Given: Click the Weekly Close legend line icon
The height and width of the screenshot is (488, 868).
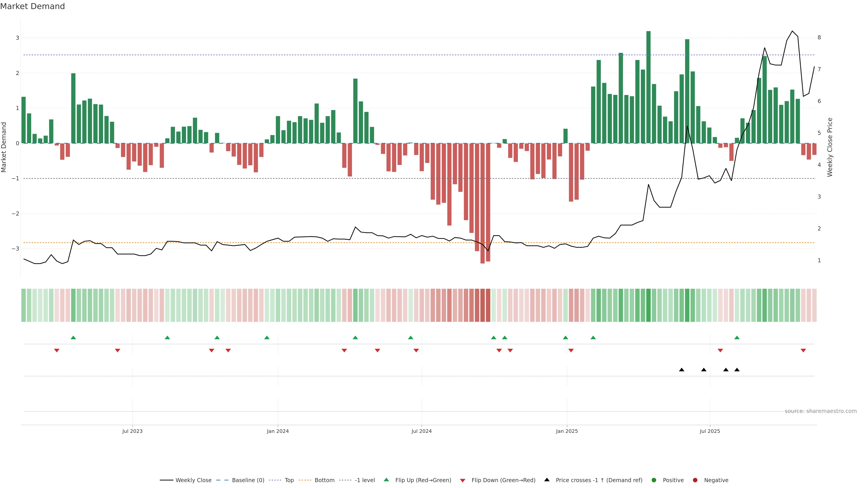Looking at the screenshot, I should coord(166,480).
